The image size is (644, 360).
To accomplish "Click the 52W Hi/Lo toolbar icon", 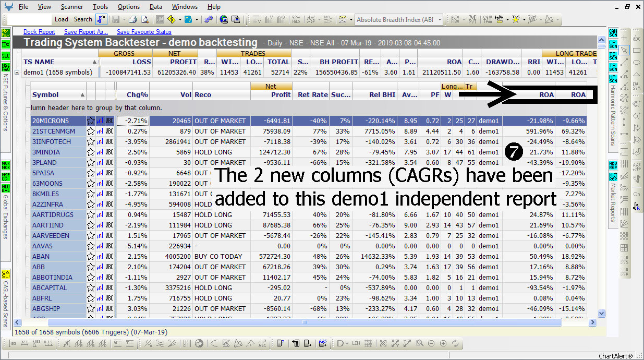I will [296, 19].
